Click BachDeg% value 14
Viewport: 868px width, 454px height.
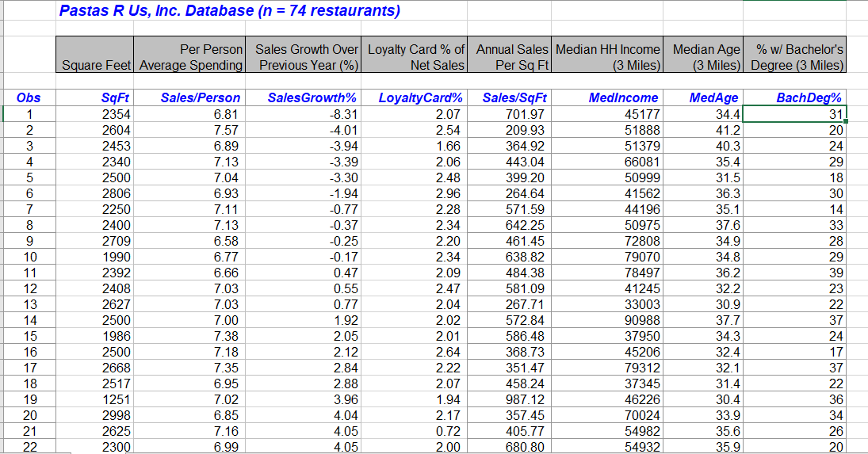[x=795, y=210]
